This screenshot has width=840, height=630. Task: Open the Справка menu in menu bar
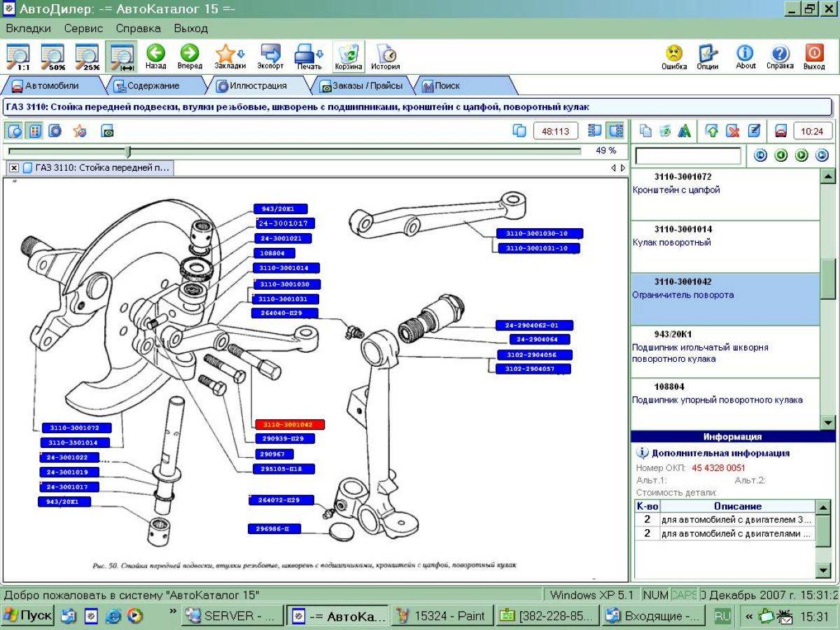click(x=138, y=29)
